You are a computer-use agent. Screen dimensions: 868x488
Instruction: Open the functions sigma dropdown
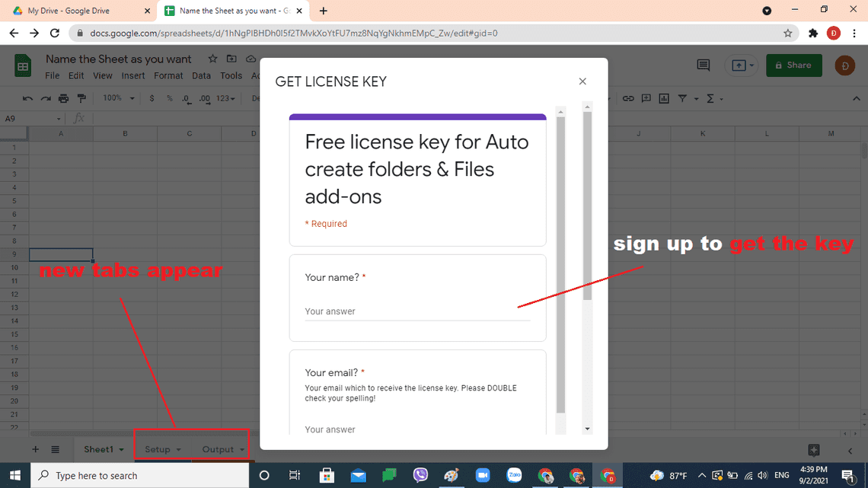[x=714, y=98]
